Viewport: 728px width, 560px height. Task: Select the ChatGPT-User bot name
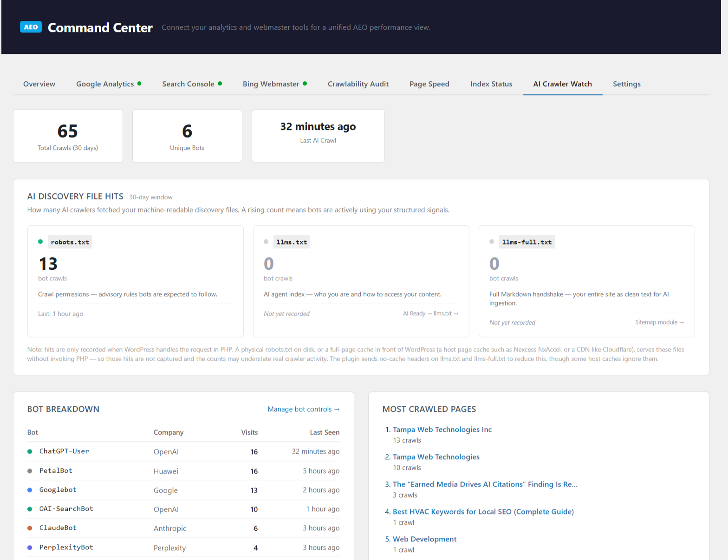(64, 451)
